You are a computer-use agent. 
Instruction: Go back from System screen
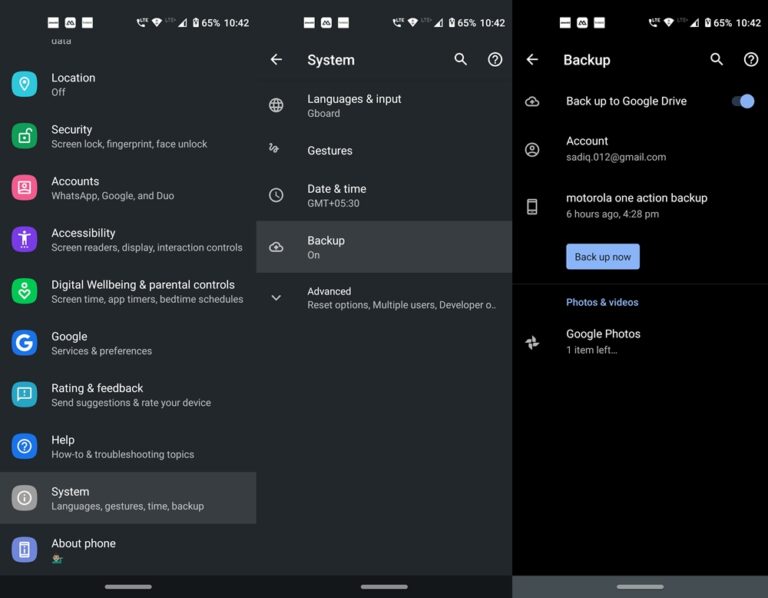point(276,60)
